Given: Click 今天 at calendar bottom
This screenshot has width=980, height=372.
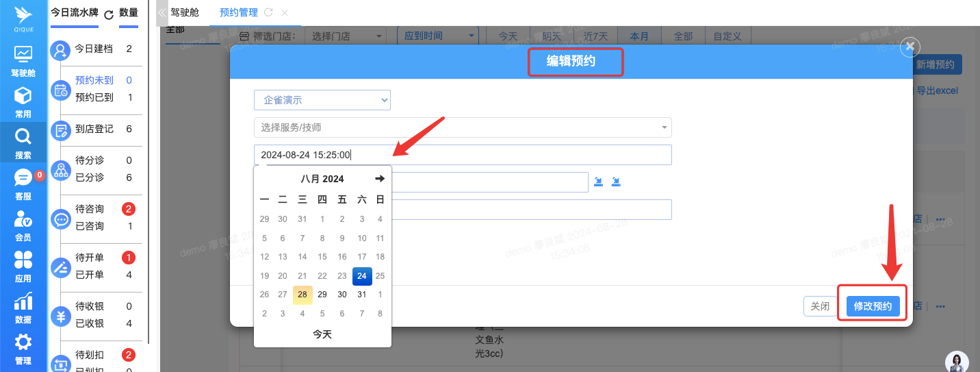Looking at the screenshot, I should click(x=322, y=334).
